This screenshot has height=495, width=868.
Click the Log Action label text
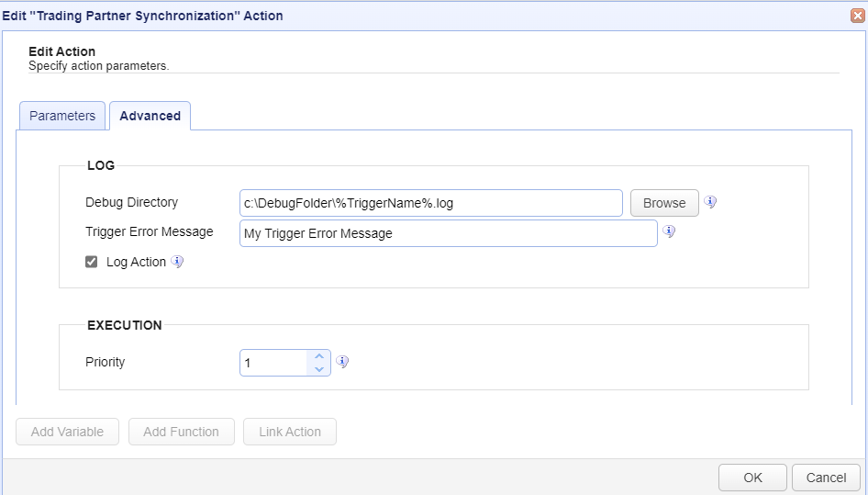[136, 262]
